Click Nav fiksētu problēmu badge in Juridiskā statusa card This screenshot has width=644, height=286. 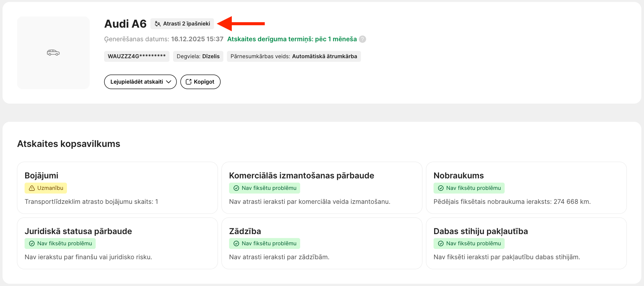point(60,244)
